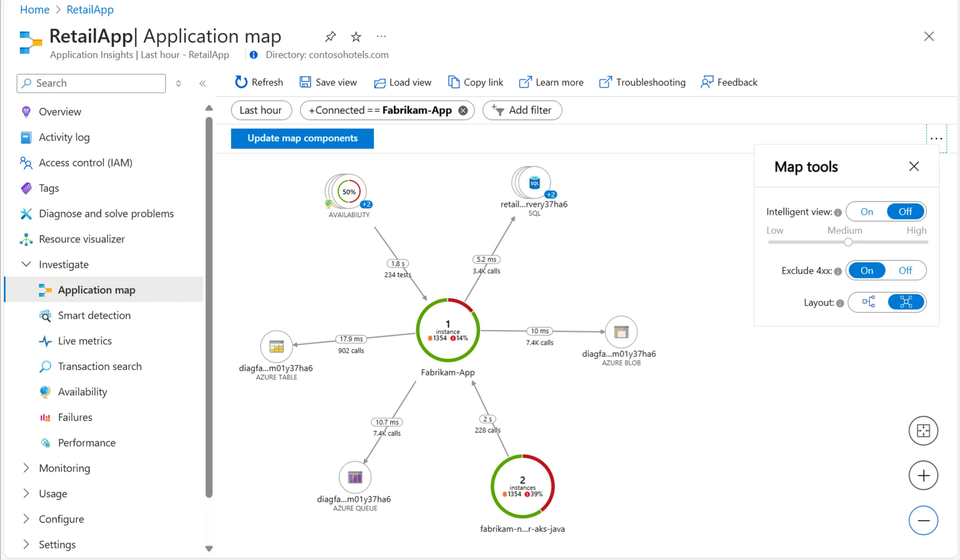Zoom to fit the map
This screenshot has width=960, height=560.
(x=923, y=430)
